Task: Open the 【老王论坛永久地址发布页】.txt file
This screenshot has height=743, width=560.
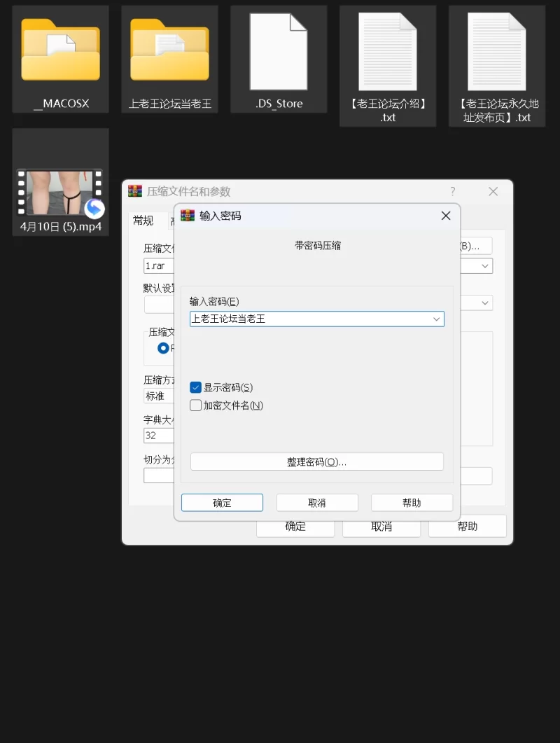Action: tap(497, 50)
